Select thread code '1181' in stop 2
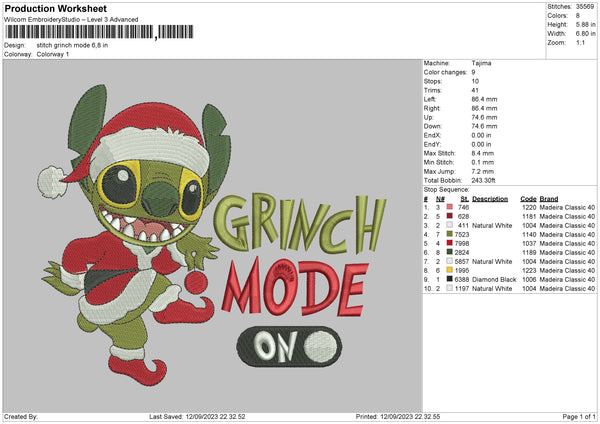Screen dimensions: 600x424 pyautogui.click(x=529, y=216)
